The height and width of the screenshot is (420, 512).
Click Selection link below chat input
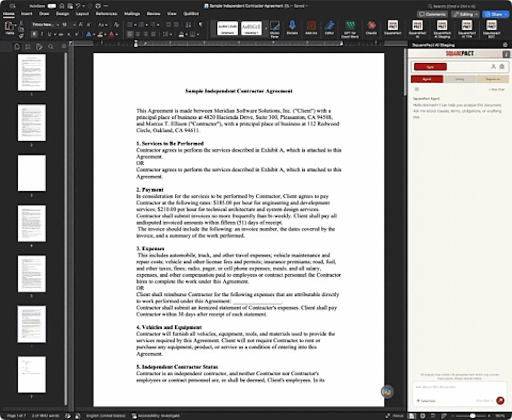pyautogui.click(x=426, y=401)
